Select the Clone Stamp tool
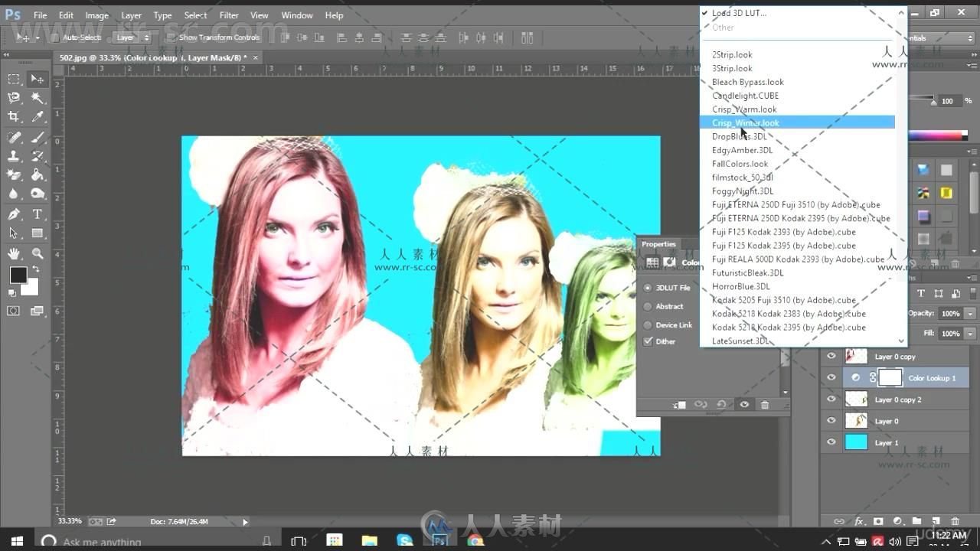 pyautogui.click(x=14, y=156)
